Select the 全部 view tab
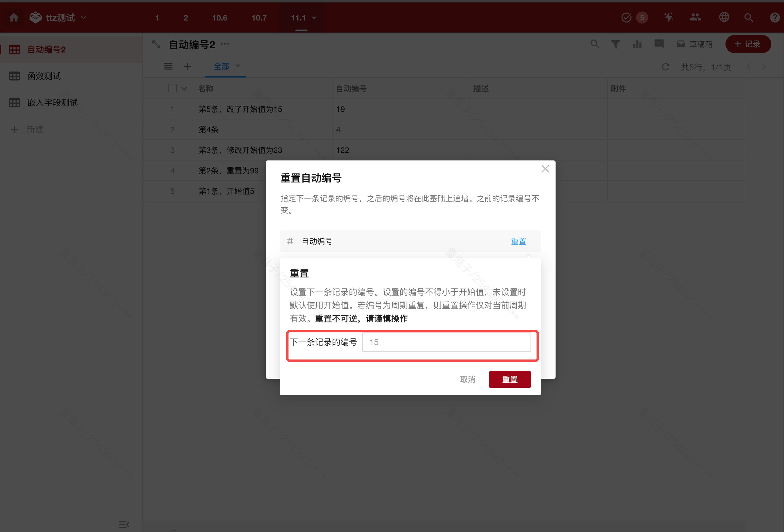Image resolution: width=784 pixels, height=532 pixels. pos(221,66)
